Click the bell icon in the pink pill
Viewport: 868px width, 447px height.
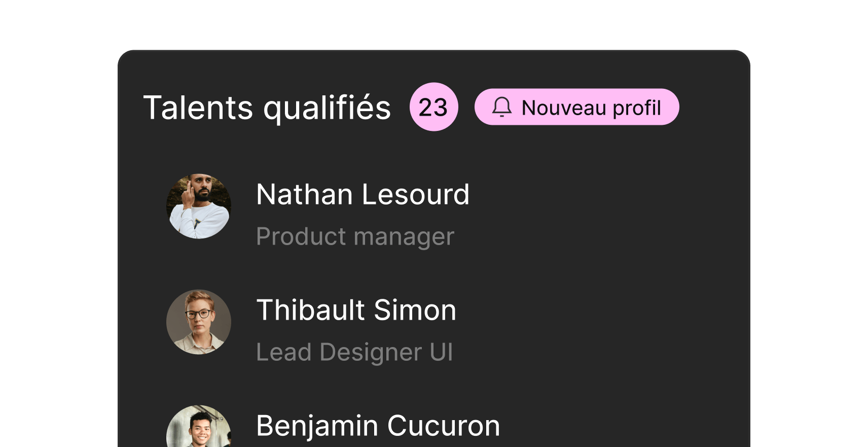(x=502, y=107)
